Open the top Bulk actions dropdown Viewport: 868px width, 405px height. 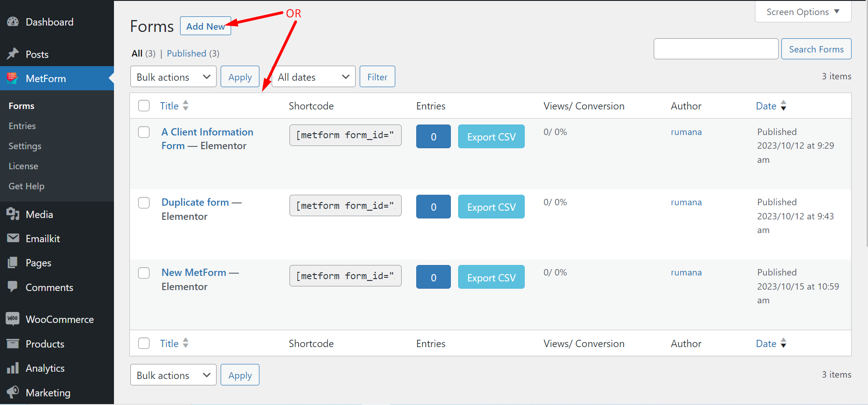(x=173, y=77)
